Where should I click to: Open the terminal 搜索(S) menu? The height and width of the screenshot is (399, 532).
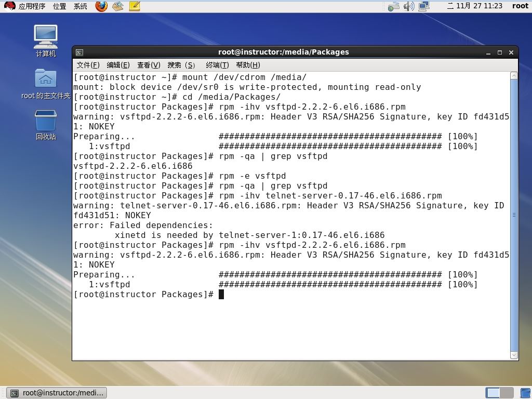[181, 65]
